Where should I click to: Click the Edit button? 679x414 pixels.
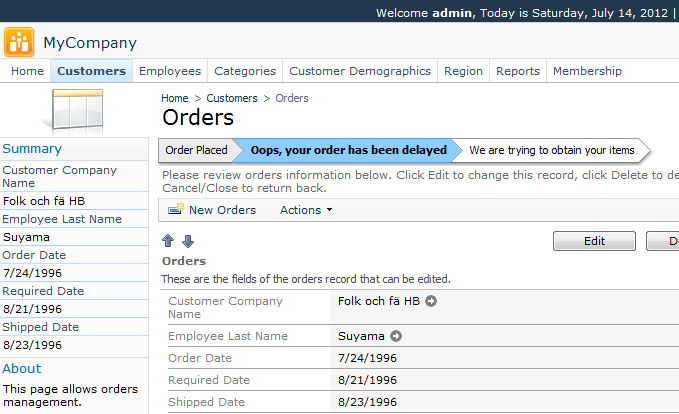[x=594, y=241]
